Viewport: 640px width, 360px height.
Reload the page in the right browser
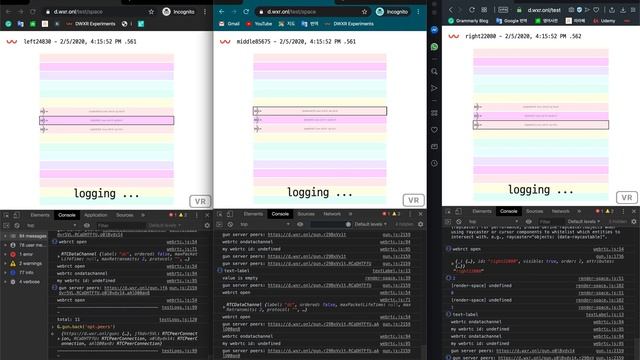472,9
